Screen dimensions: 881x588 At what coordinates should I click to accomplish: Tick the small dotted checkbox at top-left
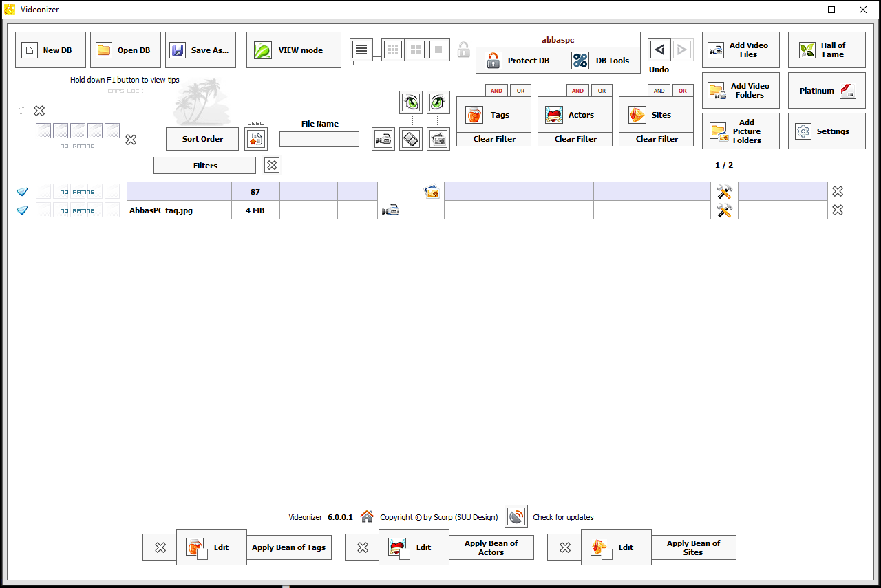pyautogui.click(x=22, y=111)
